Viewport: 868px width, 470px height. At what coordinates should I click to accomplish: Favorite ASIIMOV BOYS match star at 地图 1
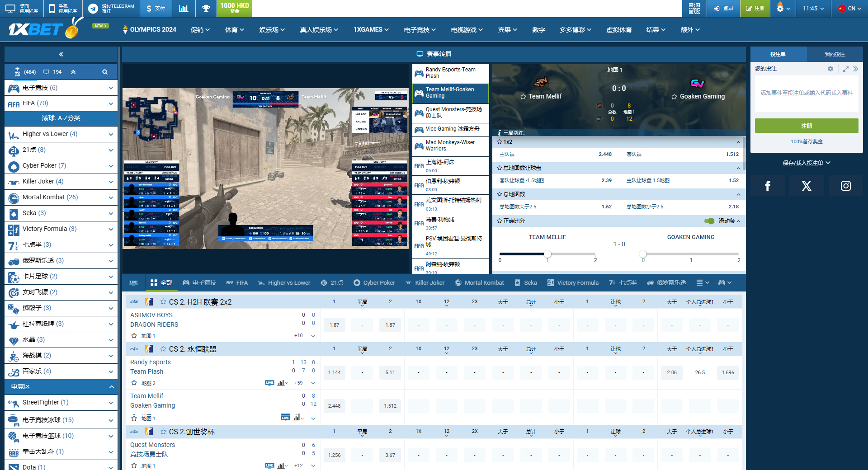pyautogui.click(x=134, y=336)
